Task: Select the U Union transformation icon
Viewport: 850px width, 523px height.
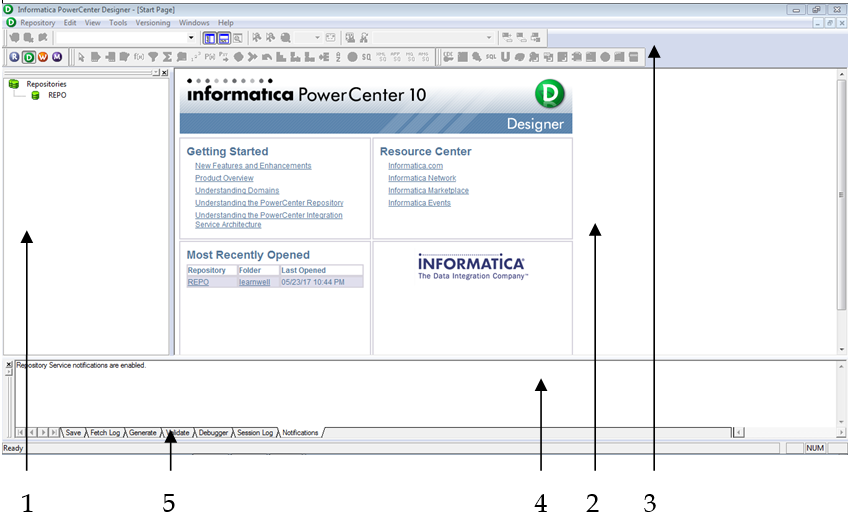Action: click(x=505, y=57)
